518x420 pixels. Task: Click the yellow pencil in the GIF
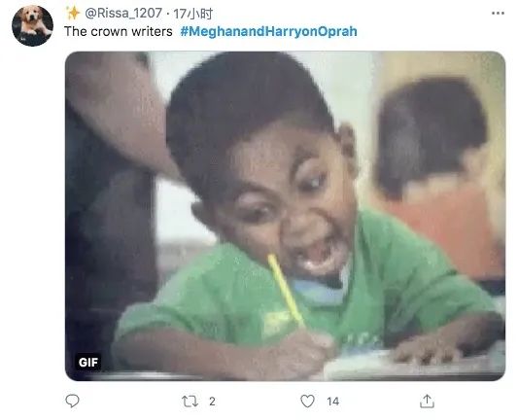pos(286,290)
